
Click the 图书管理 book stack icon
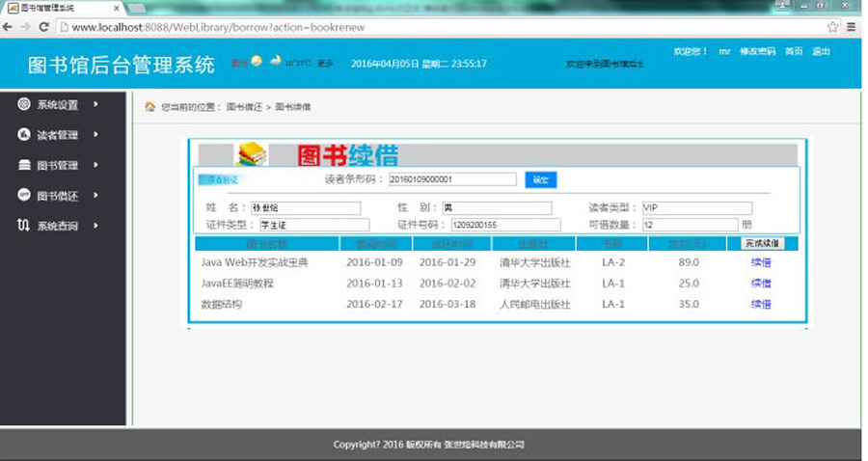[24, 165]
